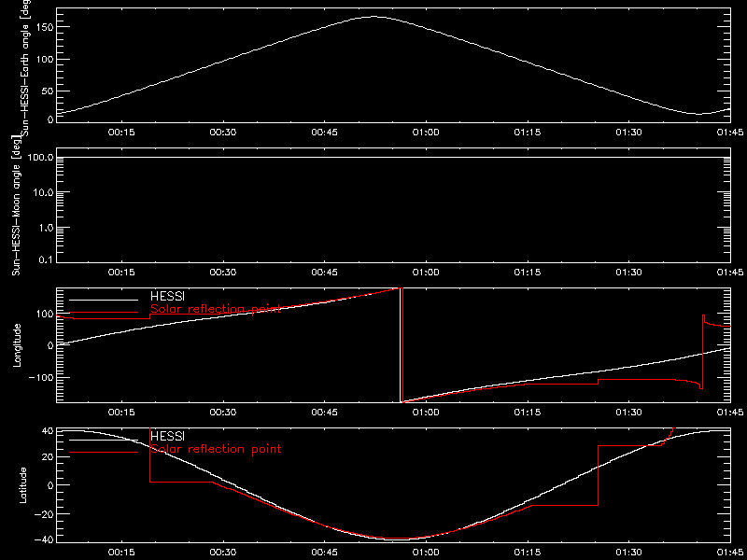The width and height of the screenshot is (747, 560).
Task: Click the '10.0' tick on Moon angle axis
Action: click(x=44, y=192)
